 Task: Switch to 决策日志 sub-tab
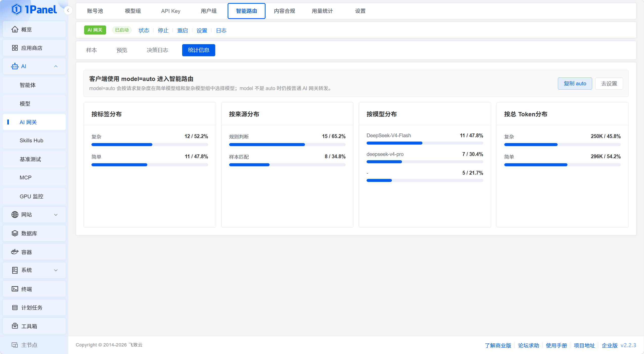[157, 50]
